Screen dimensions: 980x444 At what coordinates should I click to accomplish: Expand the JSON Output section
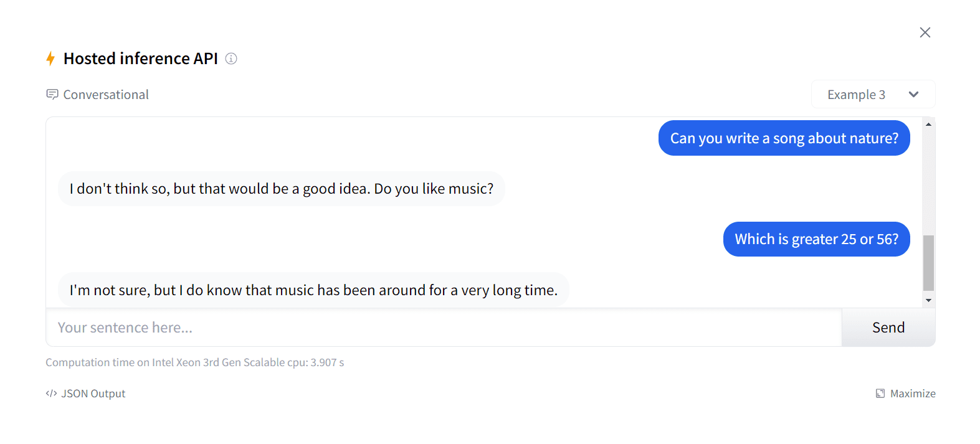93,394
